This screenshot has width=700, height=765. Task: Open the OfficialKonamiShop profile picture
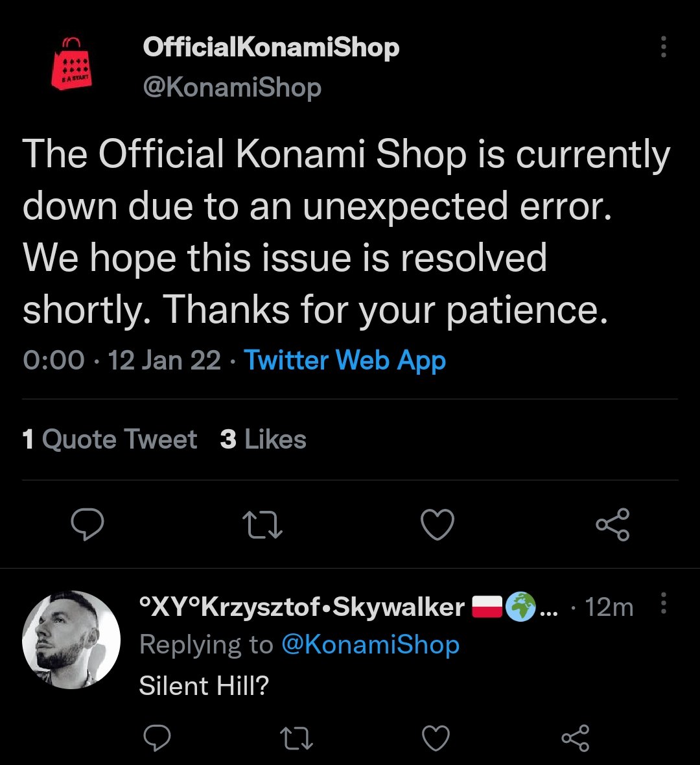71,63
